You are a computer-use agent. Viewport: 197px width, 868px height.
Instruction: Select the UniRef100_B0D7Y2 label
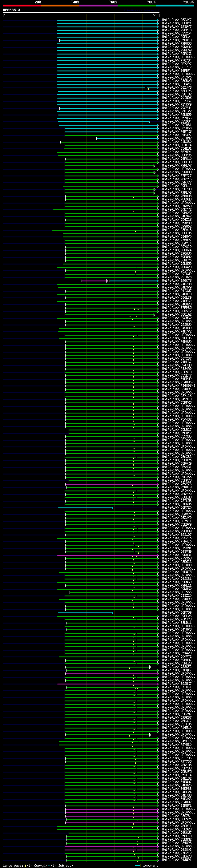tap(177, 210)
